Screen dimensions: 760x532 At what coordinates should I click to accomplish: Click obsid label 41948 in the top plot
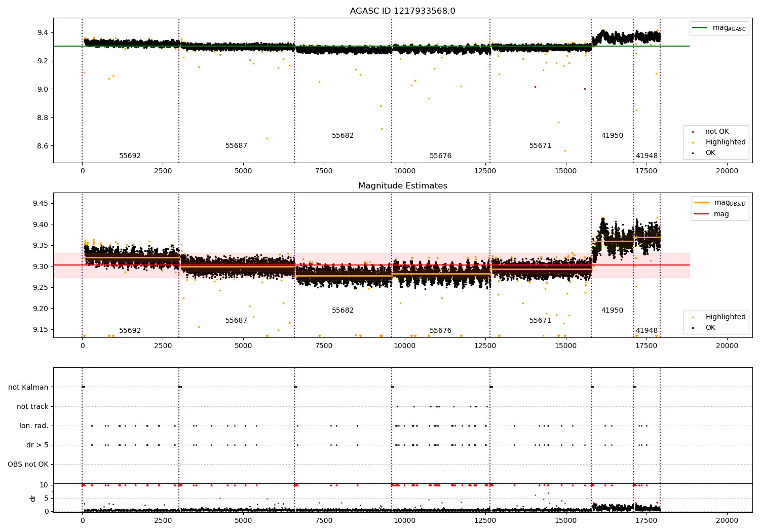pyautogui.click(x=647, y=156)
